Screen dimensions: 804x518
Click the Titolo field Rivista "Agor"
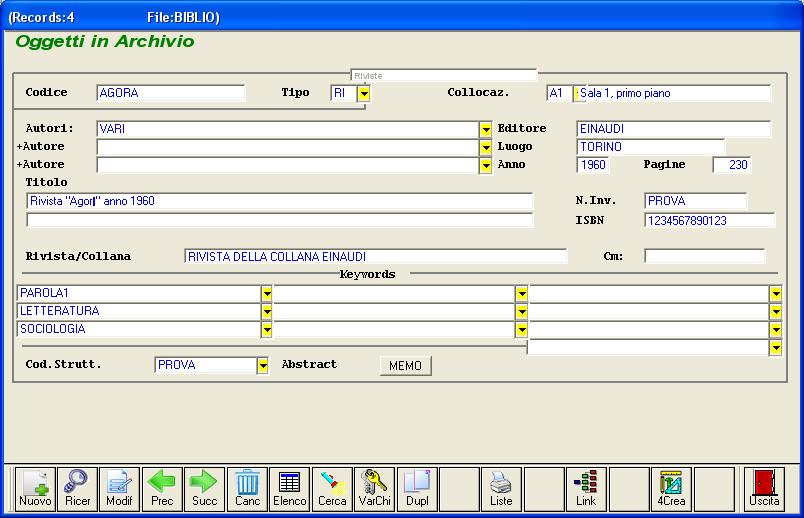tap(279, 201)
